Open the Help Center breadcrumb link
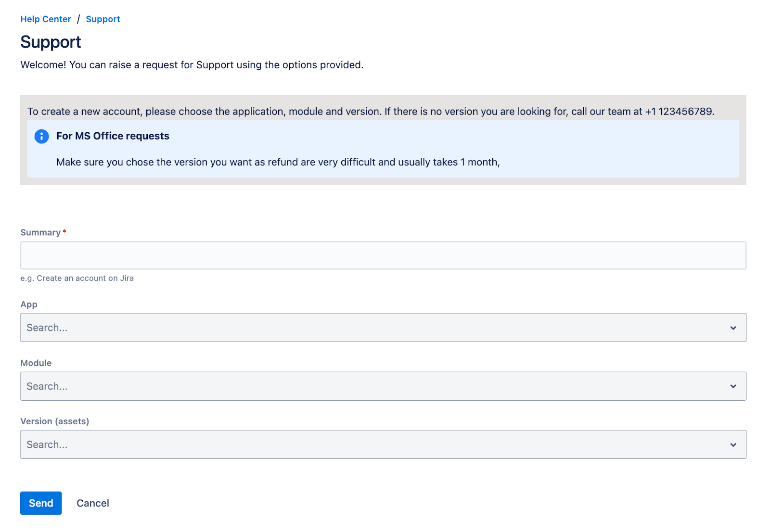770x532 pixels. pos(45,19)
